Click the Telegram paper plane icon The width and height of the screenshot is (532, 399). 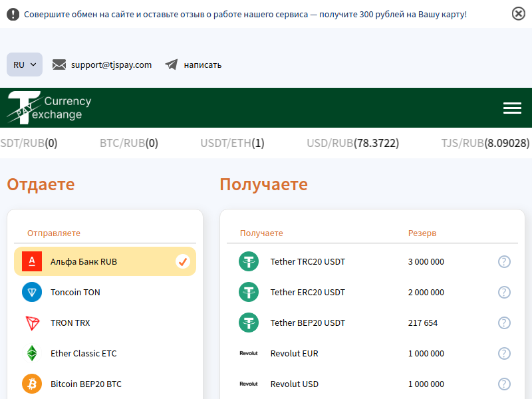click(172, 65)
